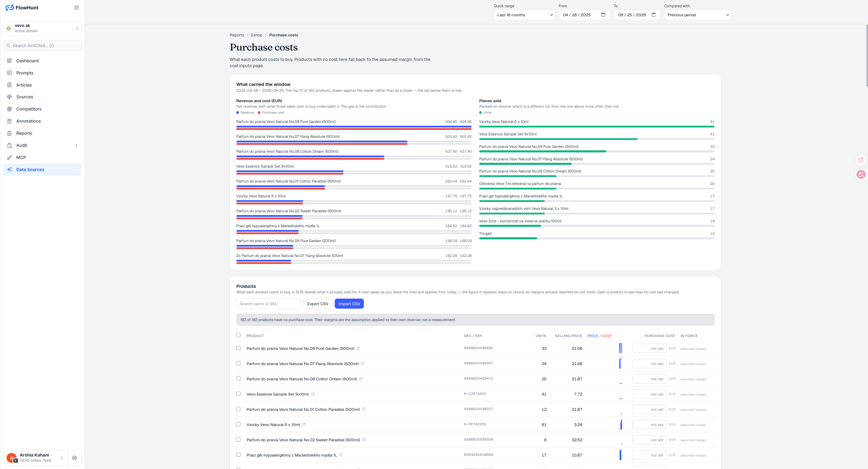This screenshot has width=868, height=469.
Task: Go to Prompts in the sidebar
Action: tap(42, 73)
